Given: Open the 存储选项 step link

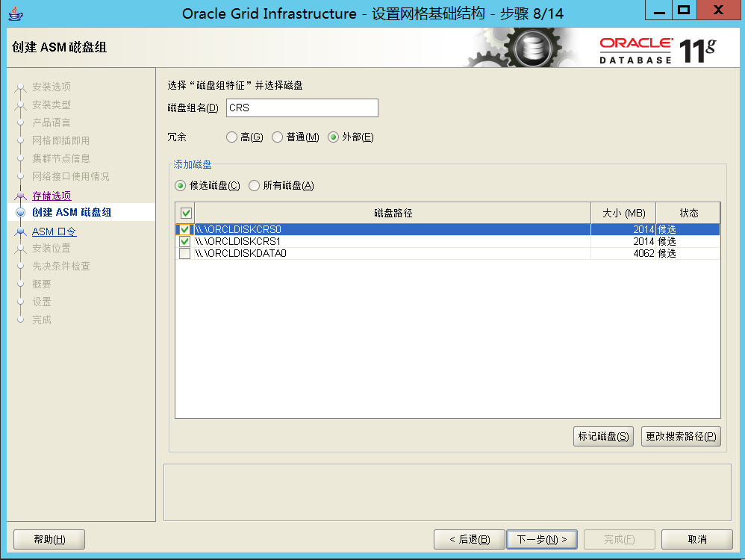Looking at the screenshot, I should tap(52, 196).
